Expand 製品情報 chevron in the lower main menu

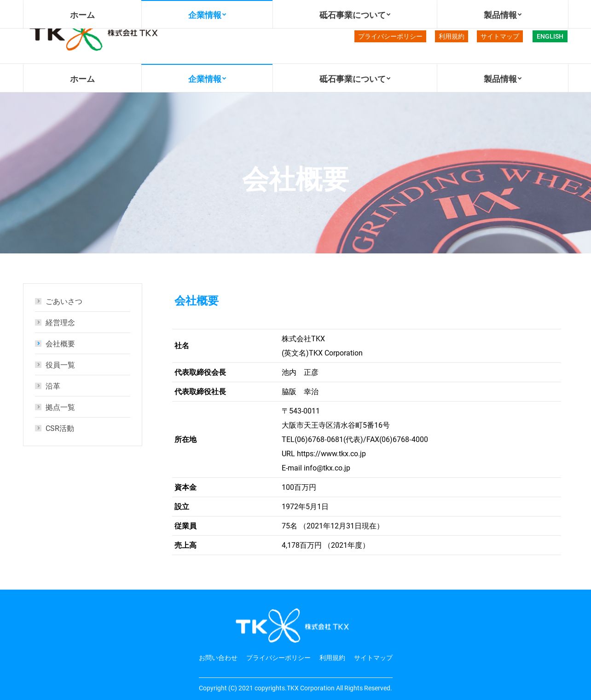[x=520, y=79]
